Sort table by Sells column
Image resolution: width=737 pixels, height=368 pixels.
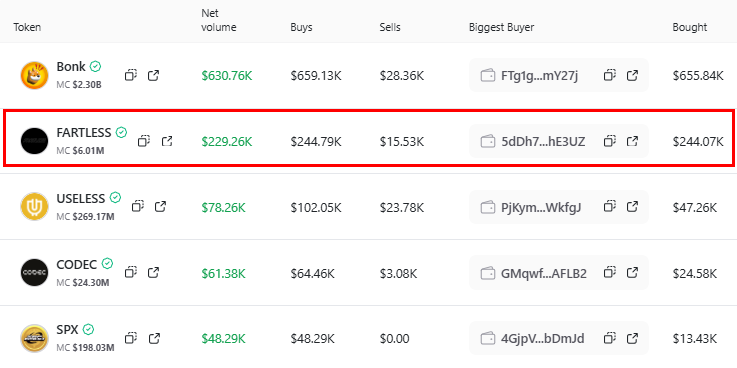(x=390, y=27)
